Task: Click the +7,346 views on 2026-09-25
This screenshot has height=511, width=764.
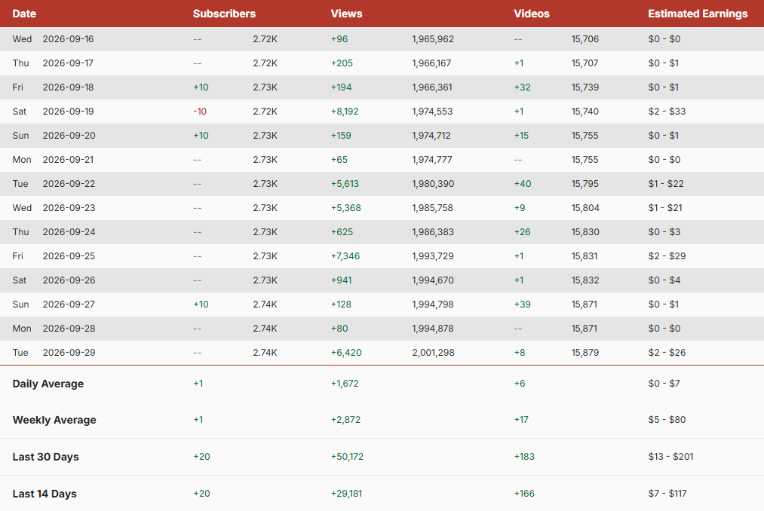Action: point(345,256)
